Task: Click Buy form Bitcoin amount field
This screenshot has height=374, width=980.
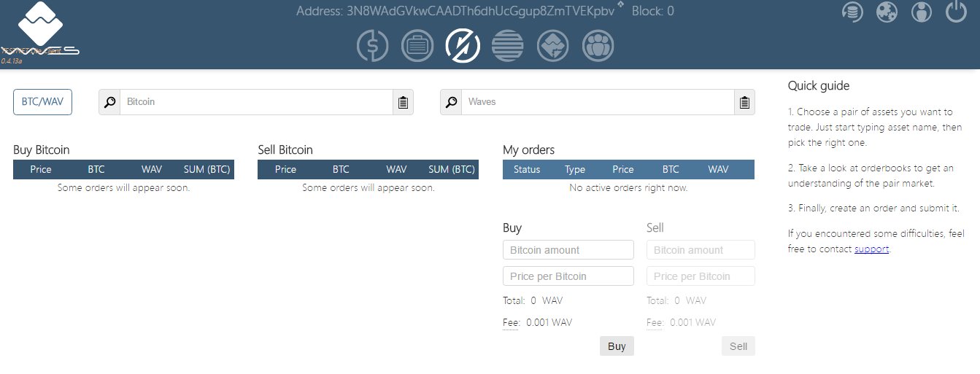Action: click(568, 250)
